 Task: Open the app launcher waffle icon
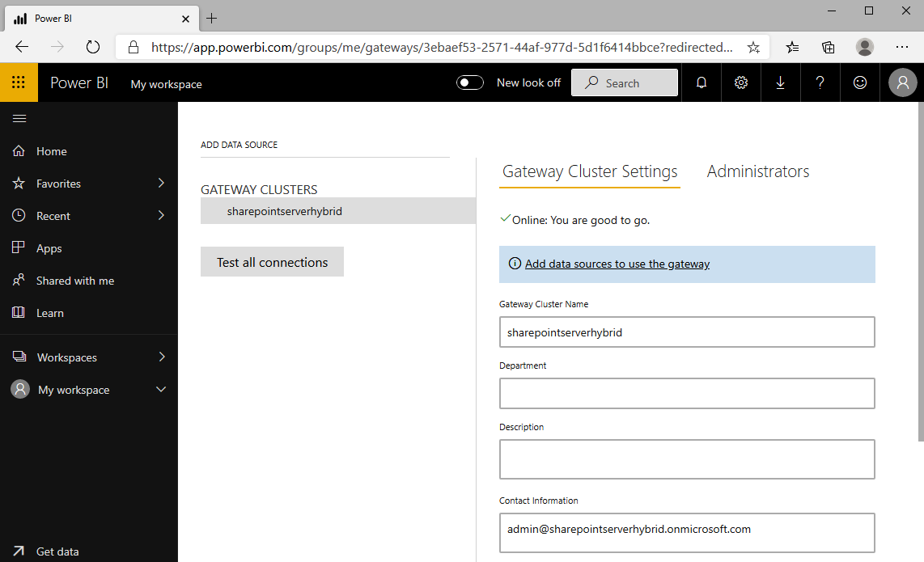[19, 82]
